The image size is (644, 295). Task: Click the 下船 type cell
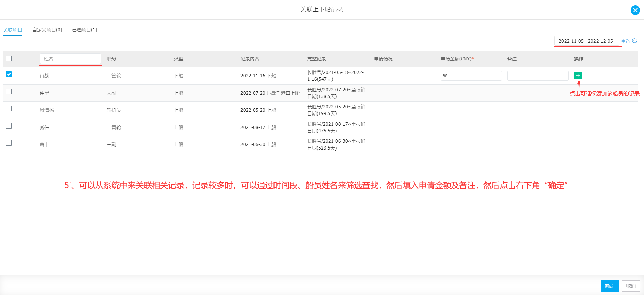point(179,76)
